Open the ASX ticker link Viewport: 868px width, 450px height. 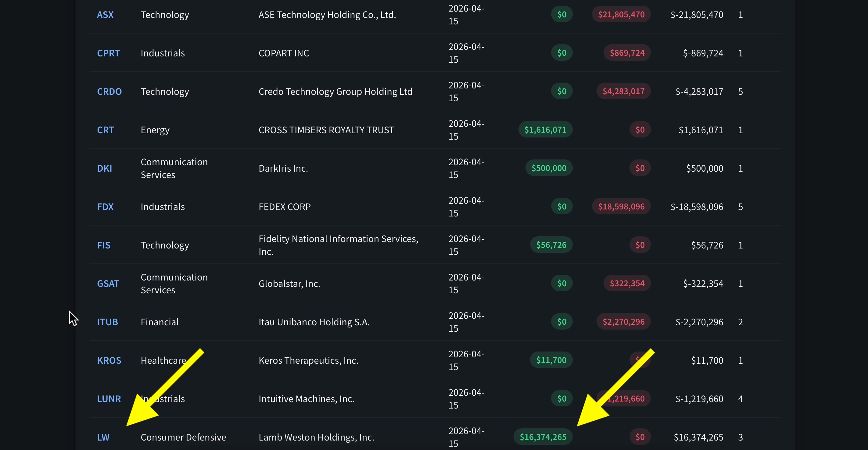pos(105,15)
